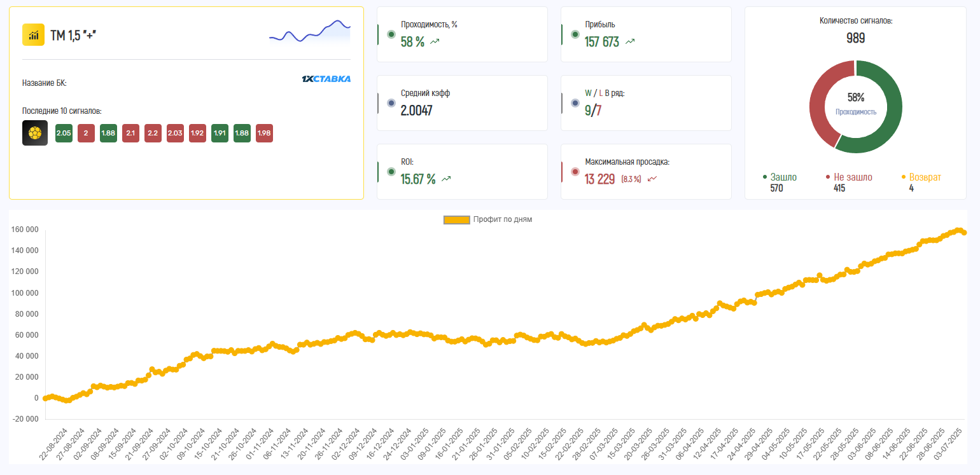This screenshot has width=980, height=475.
Task: Click the yellow Профит по дням legend swatch
Action: [x=456, y=220]
